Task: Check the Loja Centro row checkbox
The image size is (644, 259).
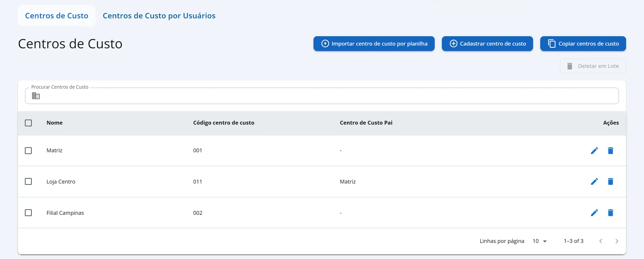Action: point(28,182)
